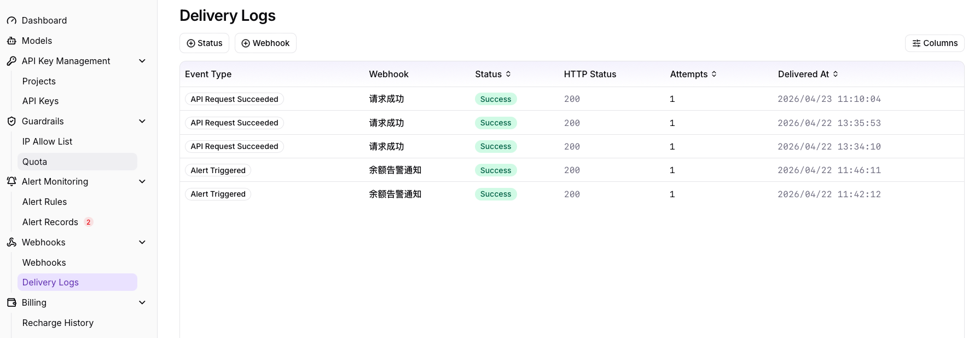The height and width of the screenshot is (338, 980).
Task: Select Quota in sidebar
Action: tap(77, 162)
